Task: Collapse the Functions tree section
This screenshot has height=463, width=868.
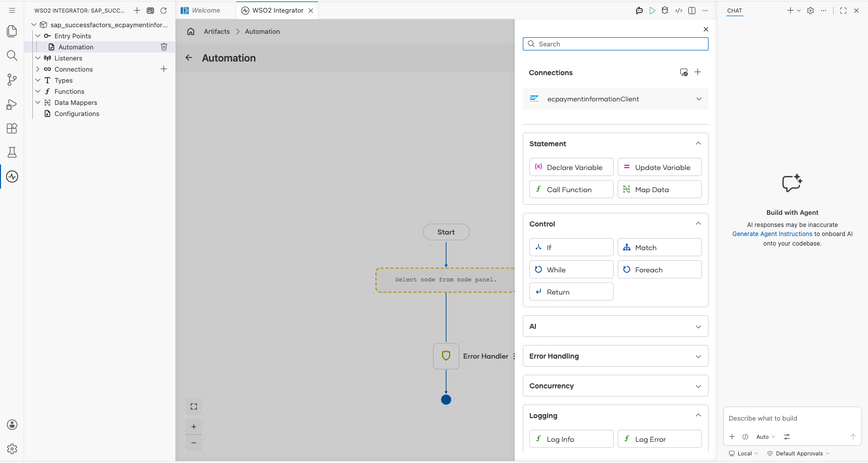Action: click(x=38, y=91)
